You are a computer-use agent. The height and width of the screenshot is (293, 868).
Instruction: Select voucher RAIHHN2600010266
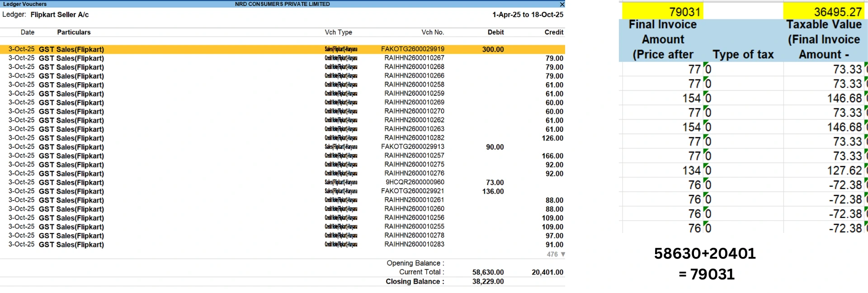[283, 76]
